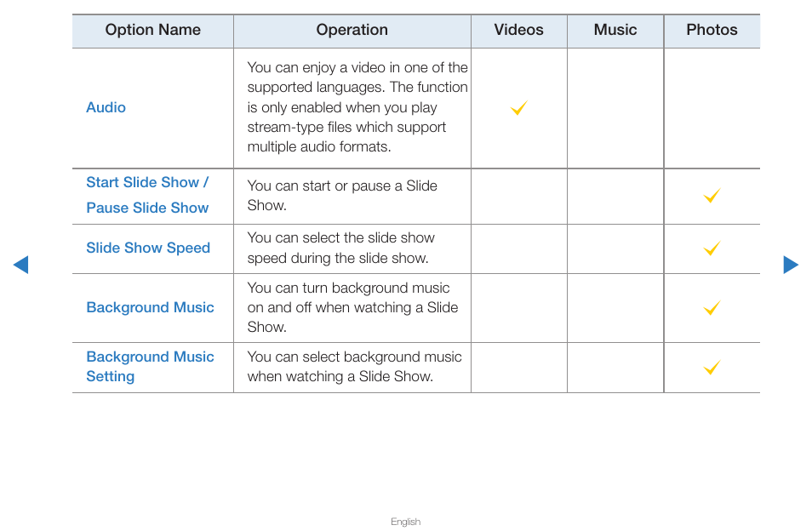Screen dimensions: 812x531
Task: Click Photos checkmark in Background Music row
Action: pyautogui.click(x=712, y=308)
